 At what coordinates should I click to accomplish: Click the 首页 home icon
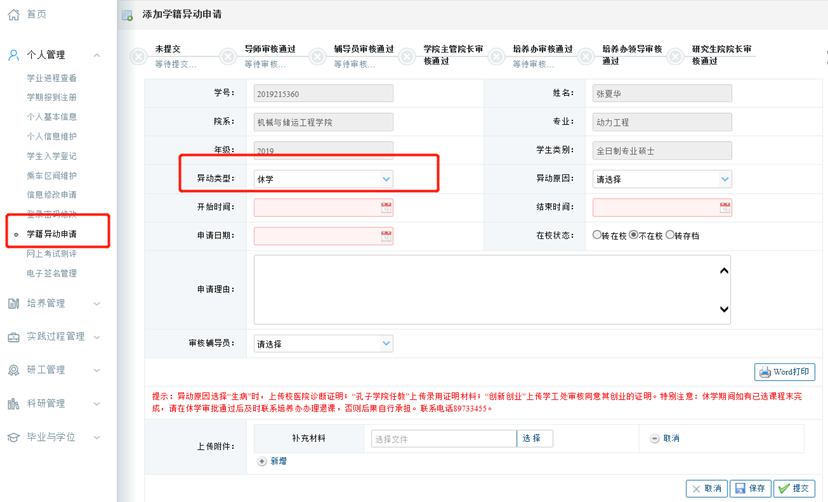tap(14, 14)
